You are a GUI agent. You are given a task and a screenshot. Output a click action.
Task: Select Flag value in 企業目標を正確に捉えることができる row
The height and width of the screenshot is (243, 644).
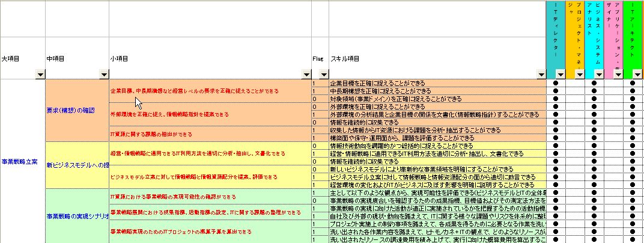click(x=320, y=83)
